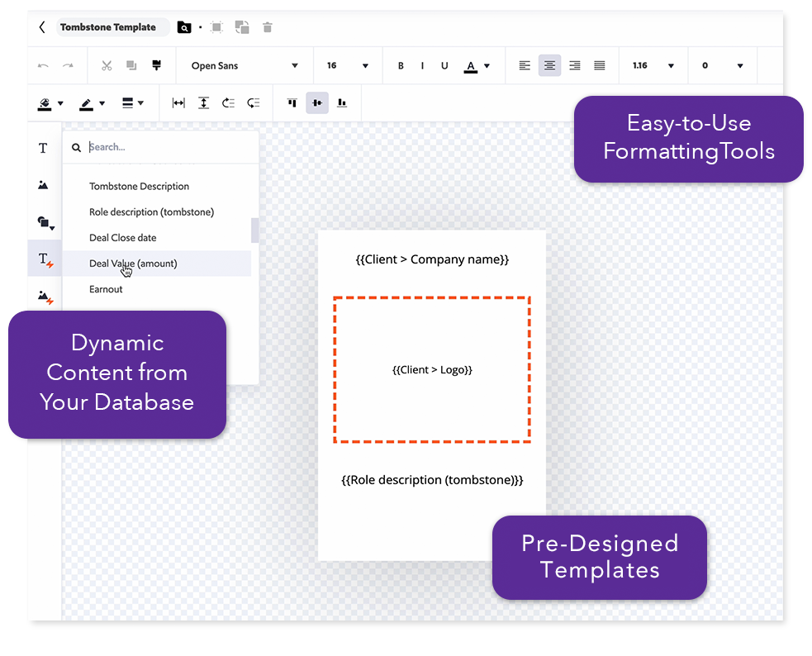Screen dimensions: 812x656
Task: Toggle underline formatting
Action: pos(444,66)
